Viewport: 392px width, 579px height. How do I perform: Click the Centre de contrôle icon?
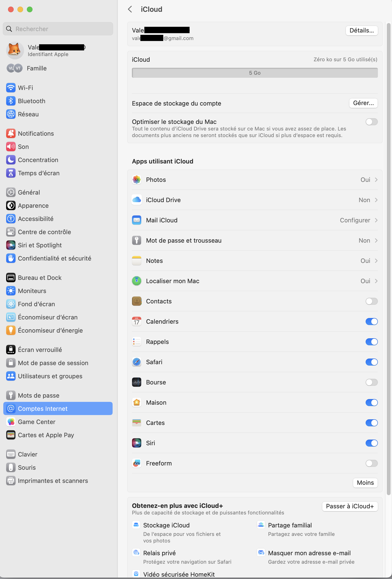11,232
